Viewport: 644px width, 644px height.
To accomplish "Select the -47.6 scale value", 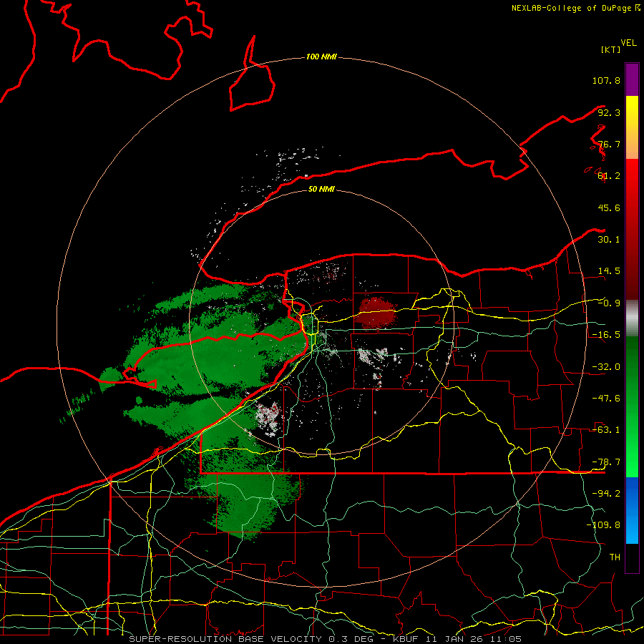I will coord(606,399).
